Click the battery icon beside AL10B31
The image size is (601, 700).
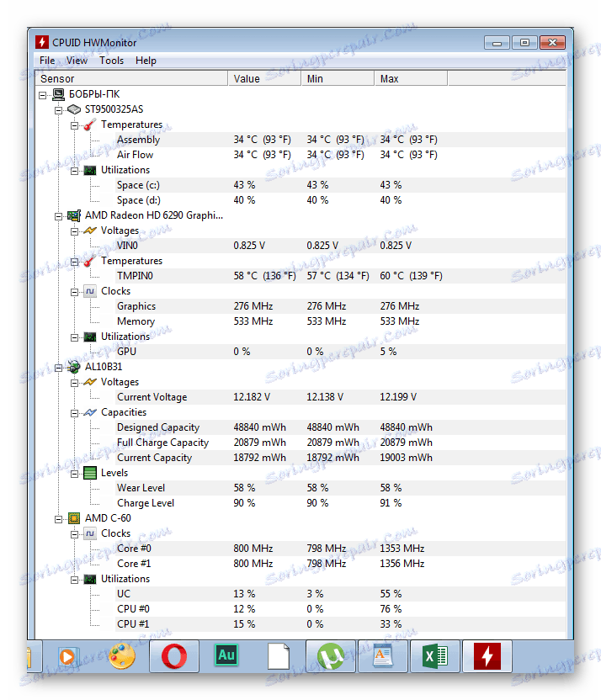coord(74,367)
